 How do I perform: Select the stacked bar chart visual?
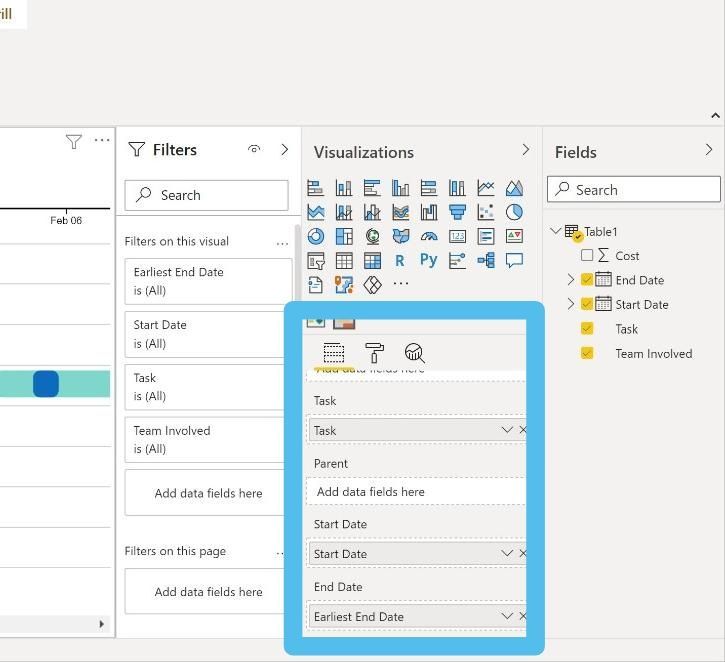(x=315, y=188)
